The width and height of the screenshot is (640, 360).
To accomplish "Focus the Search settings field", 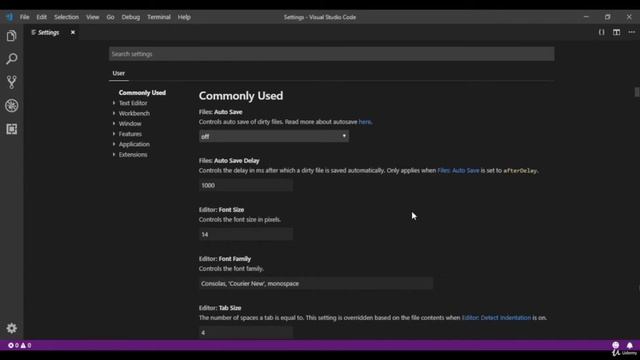I will (331, 54).
